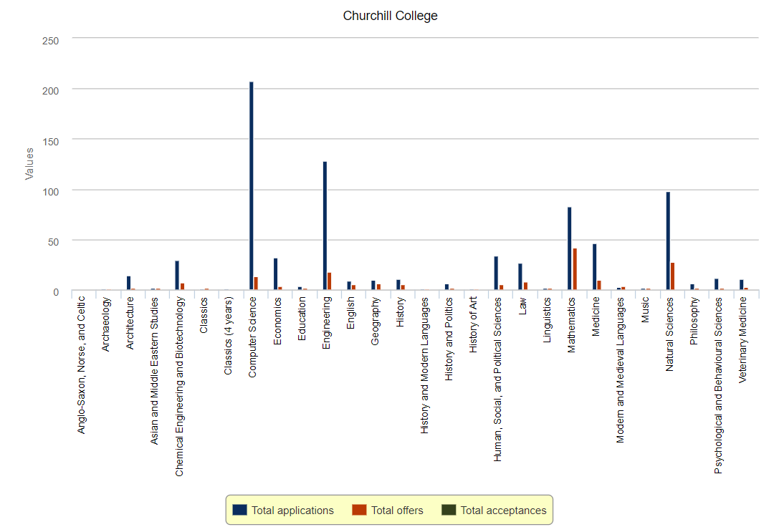
Task: Click "Psychological and Behavioural Sciences" axis label
Action: coord(718,385)
